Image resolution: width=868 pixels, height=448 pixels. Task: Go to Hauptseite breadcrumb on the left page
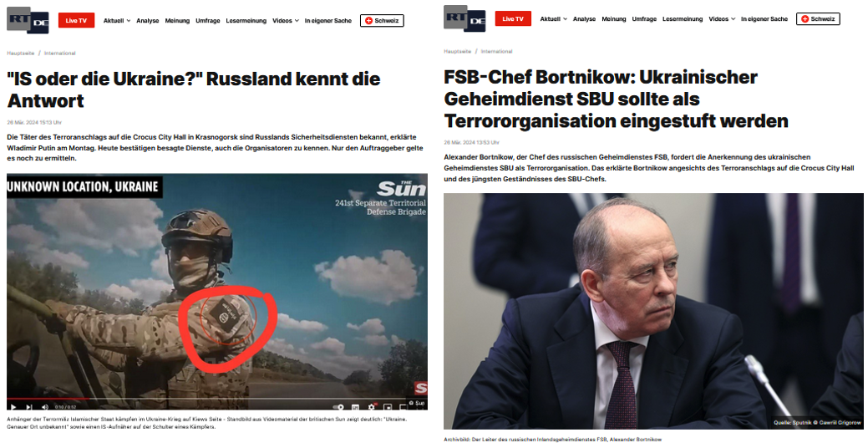(21, 53)
